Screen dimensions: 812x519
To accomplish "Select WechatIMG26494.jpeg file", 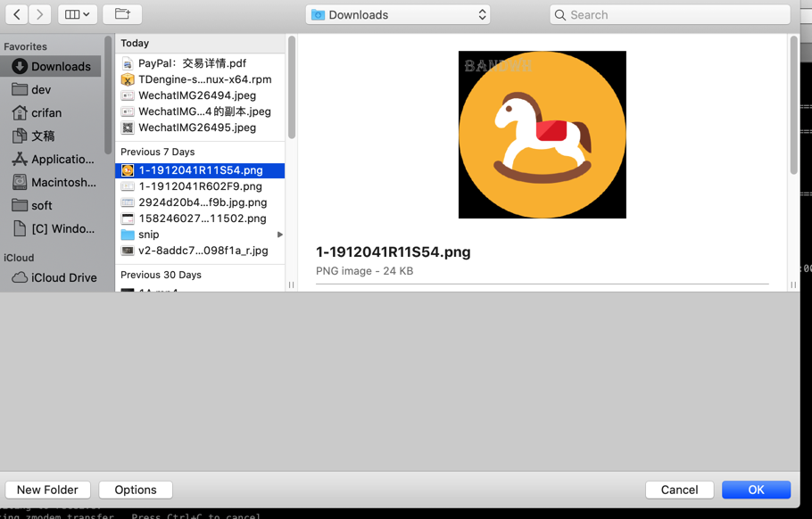I will pyautogui.click(x=200, y=95).
